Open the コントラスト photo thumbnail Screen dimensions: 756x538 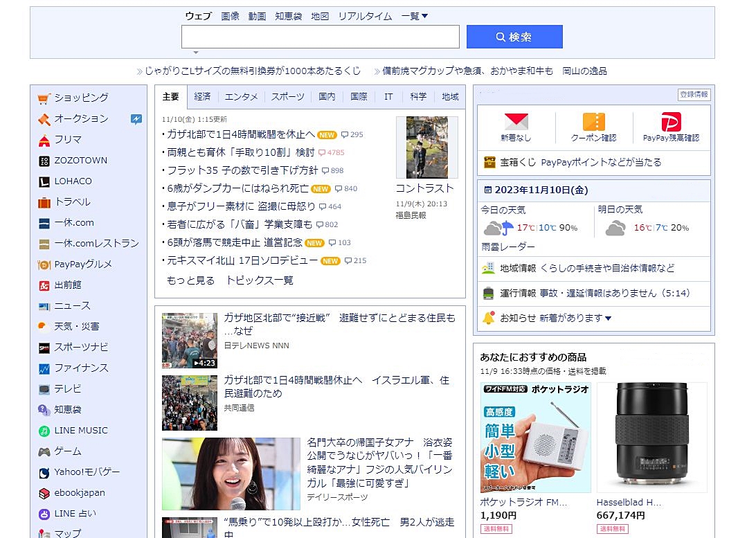click(x=426, y=147)
